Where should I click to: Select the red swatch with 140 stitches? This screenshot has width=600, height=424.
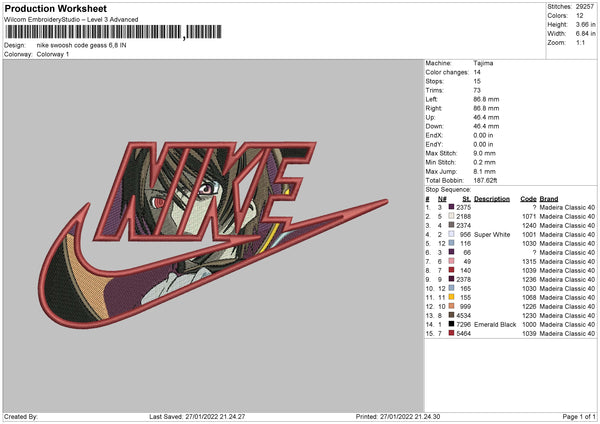click(x=452, y=270)
